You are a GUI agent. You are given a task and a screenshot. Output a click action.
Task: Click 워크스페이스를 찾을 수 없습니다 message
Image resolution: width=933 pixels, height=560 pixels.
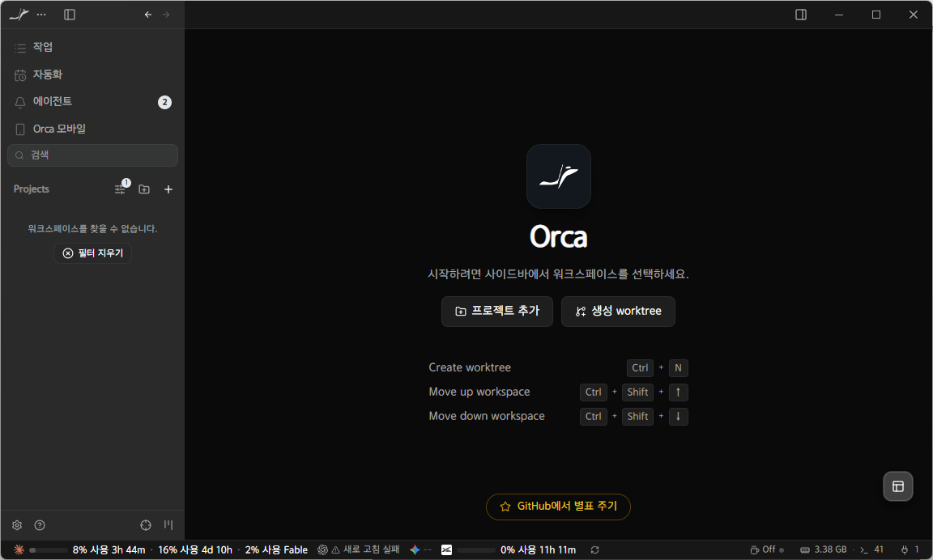click(x=93, y=229)
